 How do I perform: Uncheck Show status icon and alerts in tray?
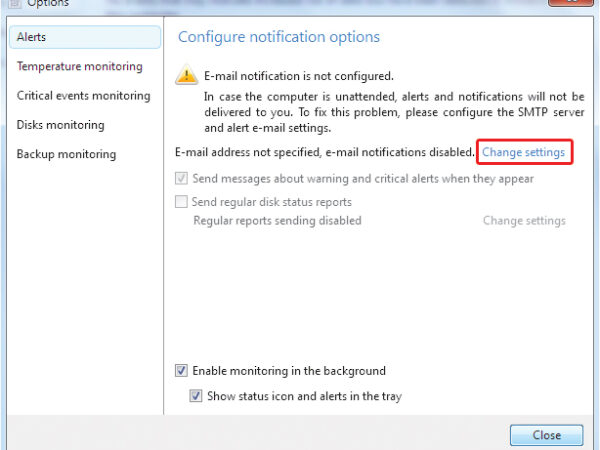click(x=196, y=396)
